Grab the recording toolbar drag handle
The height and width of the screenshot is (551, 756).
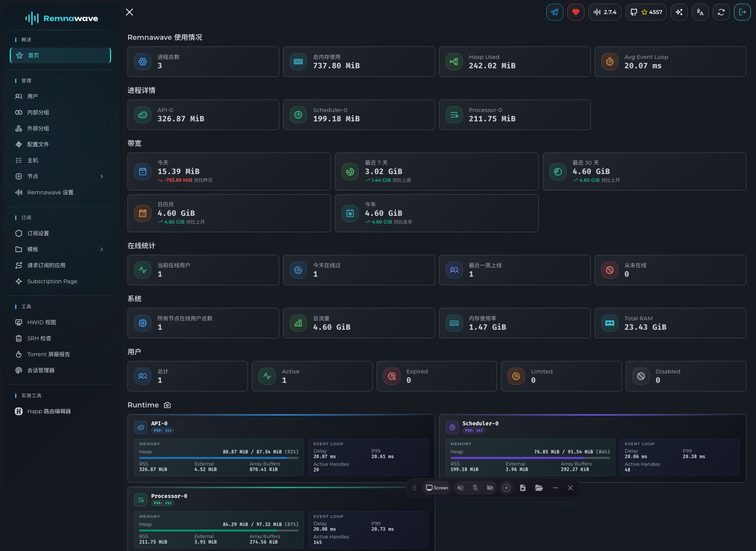coord(414,488)
